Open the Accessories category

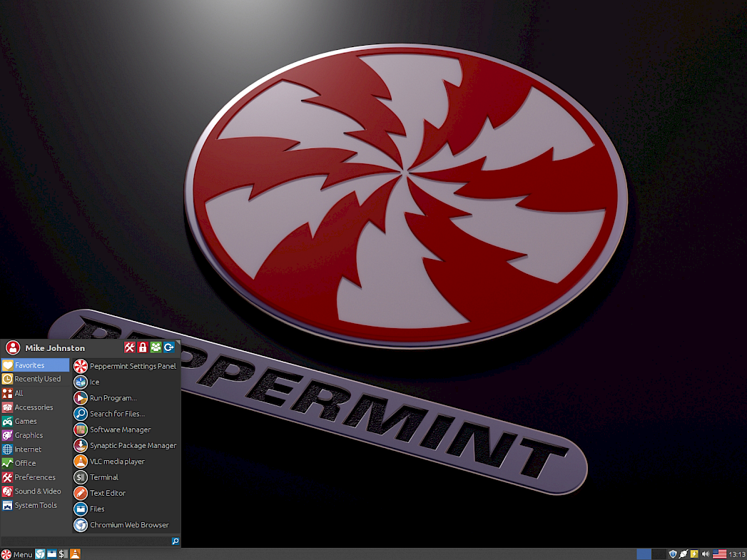coord(35,407)
